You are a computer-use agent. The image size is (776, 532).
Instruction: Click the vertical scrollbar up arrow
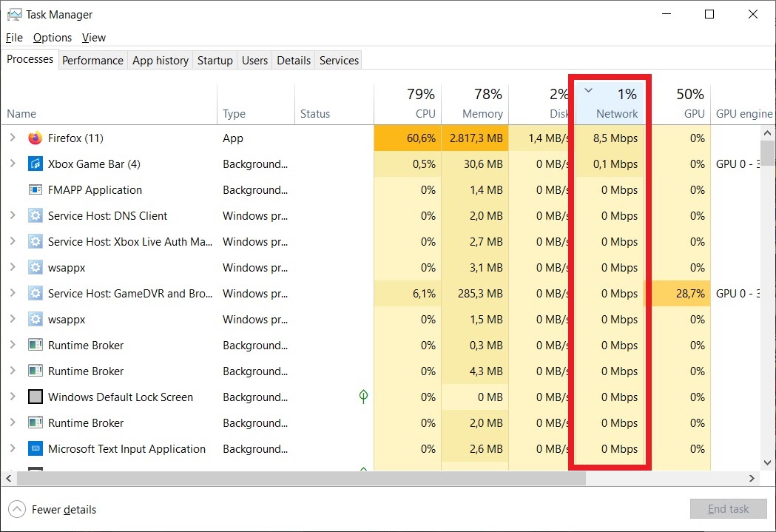click(768, 132)
